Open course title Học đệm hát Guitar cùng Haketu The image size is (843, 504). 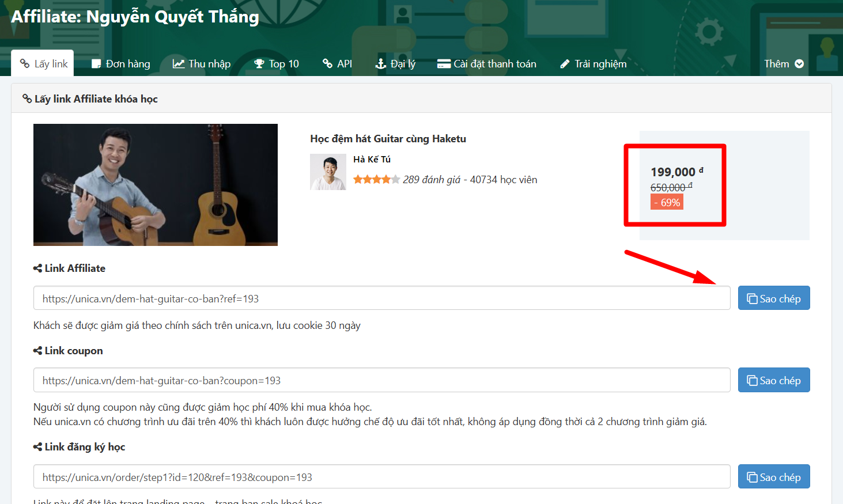[388, 139]
